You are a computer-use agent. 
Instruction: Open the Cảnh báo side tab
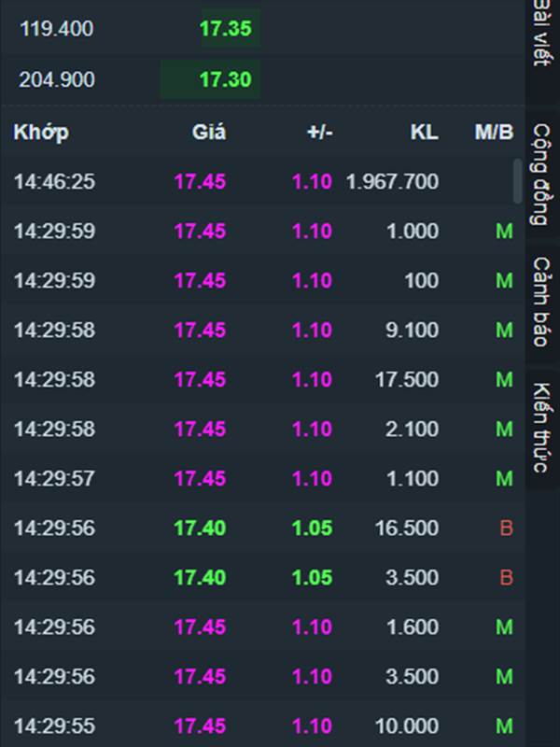pyautogui.click(x=543, y=302)
